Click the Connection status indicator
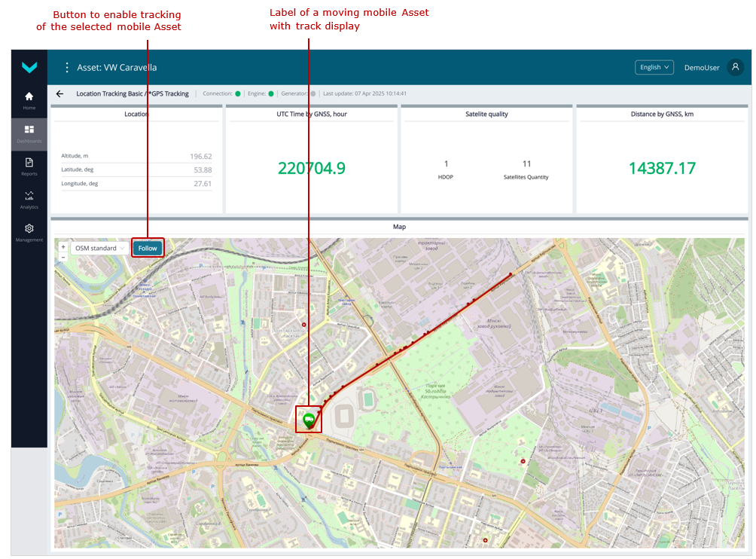 point(238,94)
